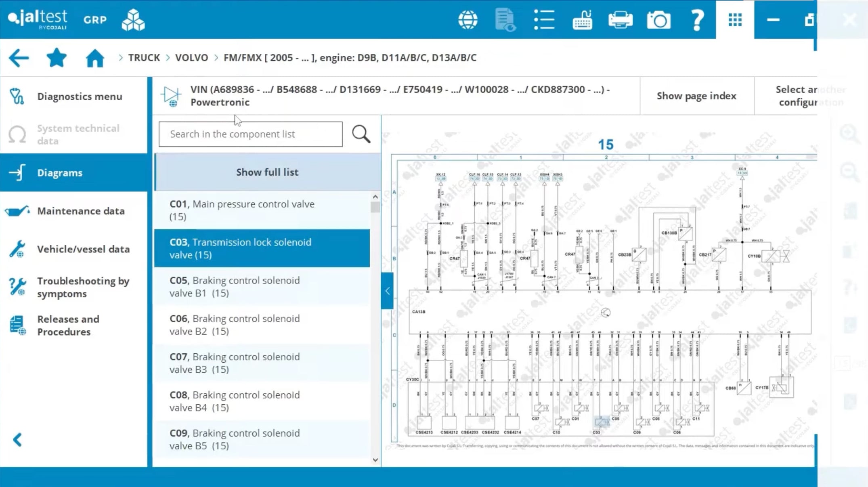Click component list scrollbar down arrow
868x487 pixels.
375,460
